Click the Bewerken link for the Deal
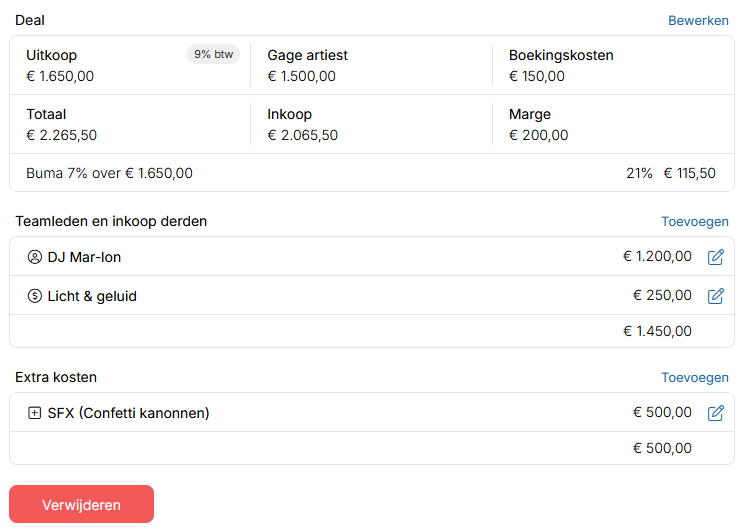Viewport: 743px width, 530px height. click(698, 20)
